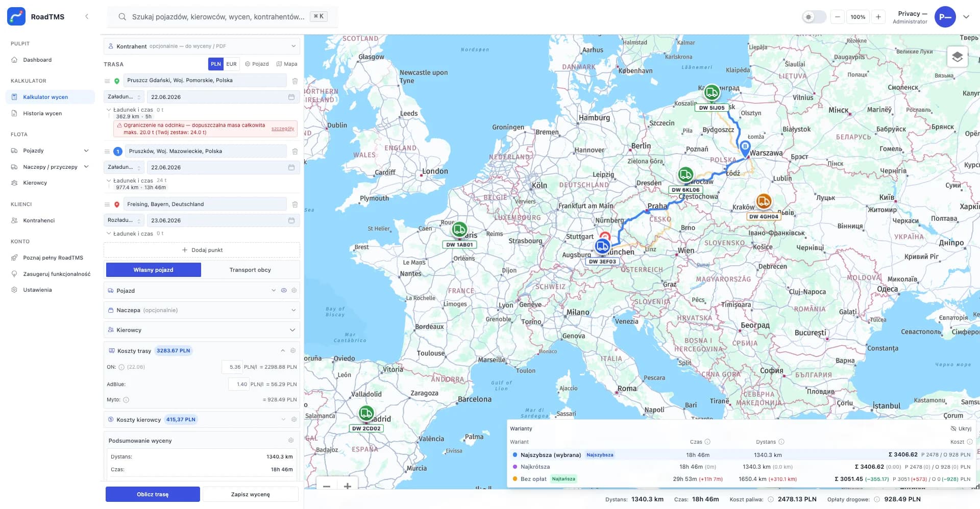
Task: Click truck marker DW 3EF03 near München
Action: coord(602,246)
